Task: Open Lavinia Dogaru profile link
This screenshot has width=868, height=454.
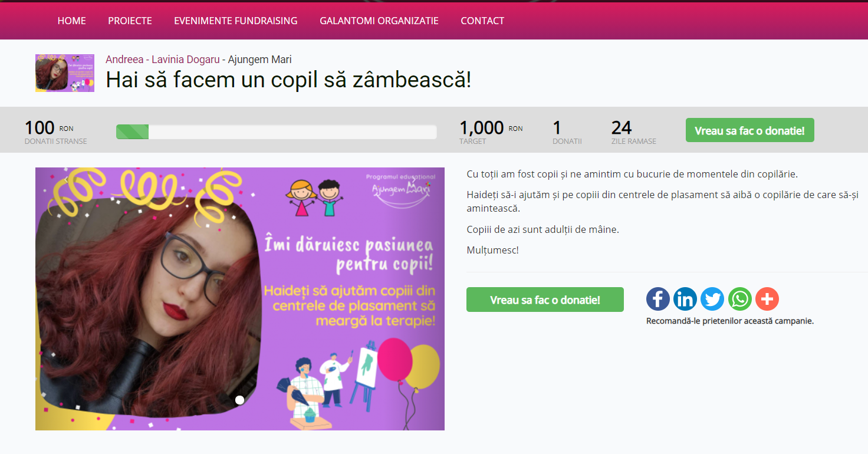Action: coord(186,60)
